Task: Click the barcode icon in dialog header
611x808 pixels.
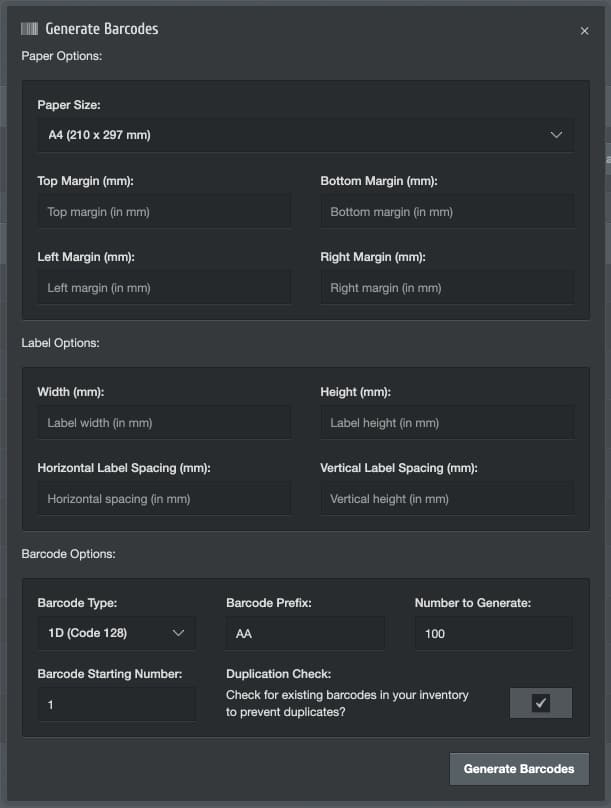Action: pos(30,29)
